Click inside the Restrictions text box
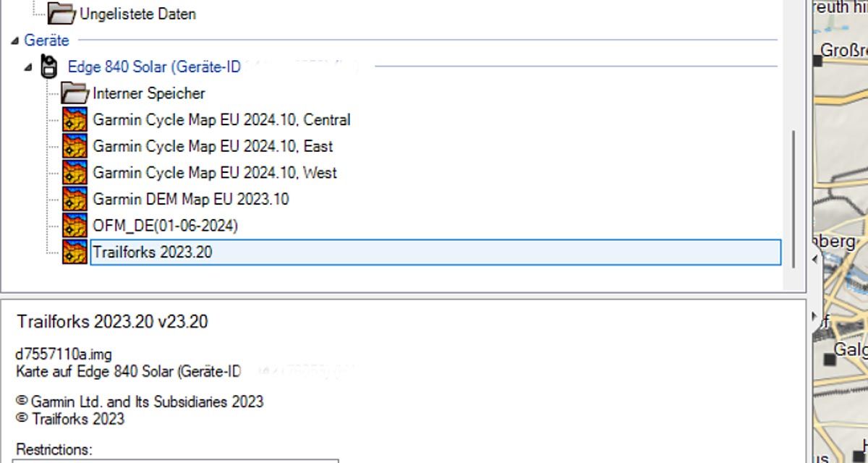Screen dimensions: 868x463 (175, 460)
